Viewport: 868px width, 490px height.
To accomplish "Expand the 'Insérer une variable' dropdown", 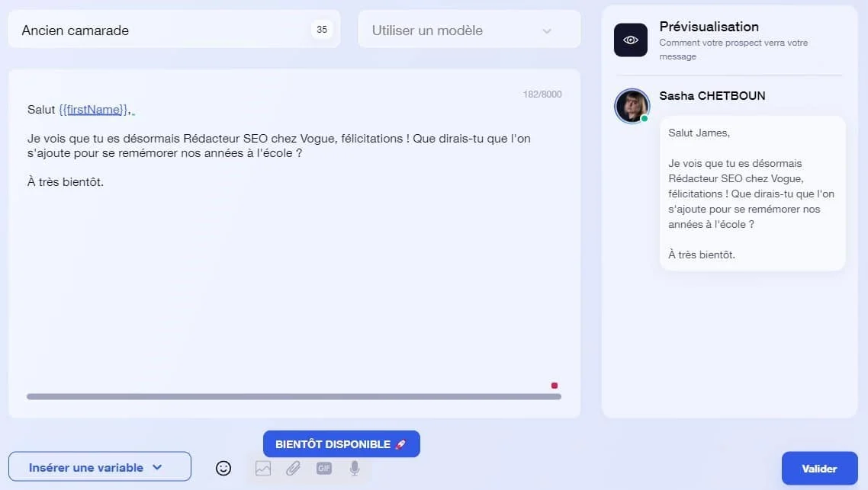I will pos(100,467).
